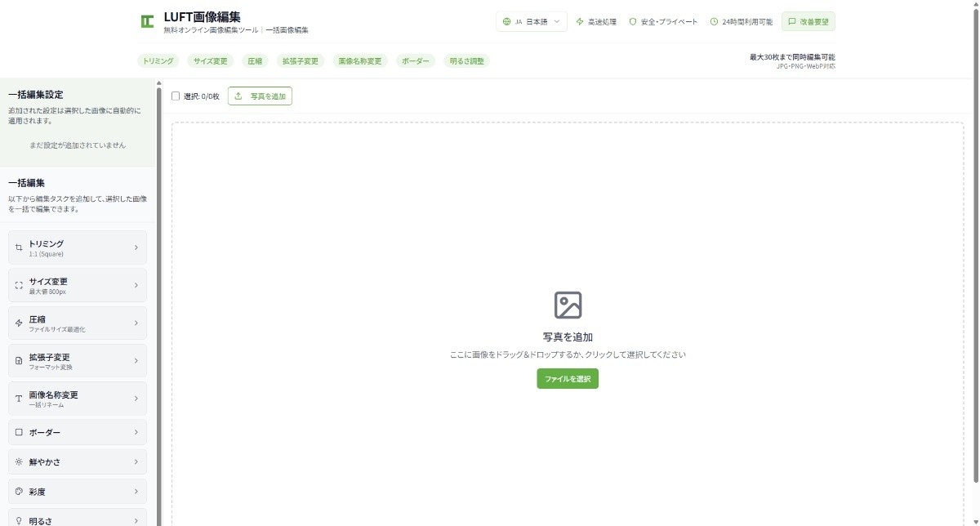Screen dimensions: 980x526
Task: Click the crop icon beside トリミング
Action: tap(19, 247)
